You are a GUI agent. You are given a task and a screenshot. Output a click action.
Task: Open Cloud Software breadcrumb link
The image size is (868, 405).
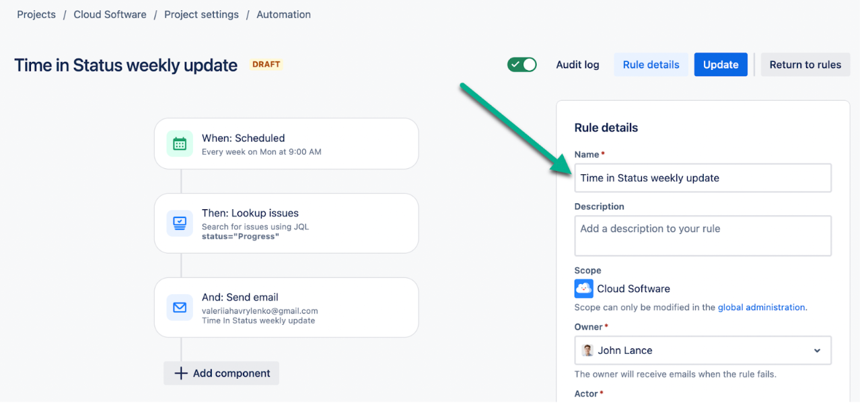click(x=110, y=14)
